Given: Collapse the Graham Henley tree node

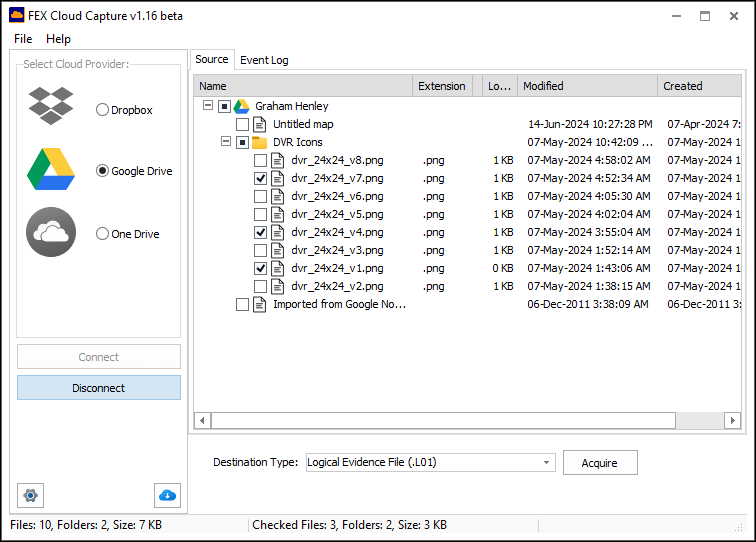Looking at the screenshot, I should click(x=207, y=106).
